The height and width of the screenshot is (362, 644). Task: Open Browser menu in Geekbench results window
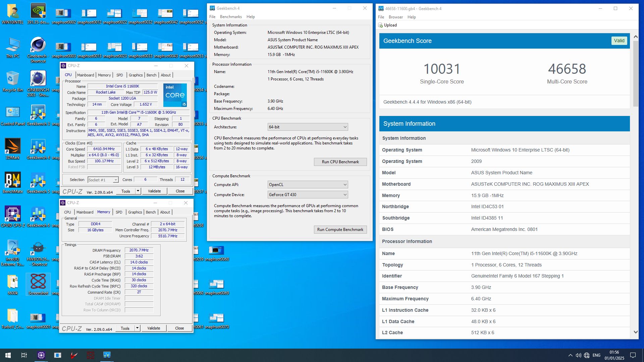pyautogui.click(x=396, y=17)
